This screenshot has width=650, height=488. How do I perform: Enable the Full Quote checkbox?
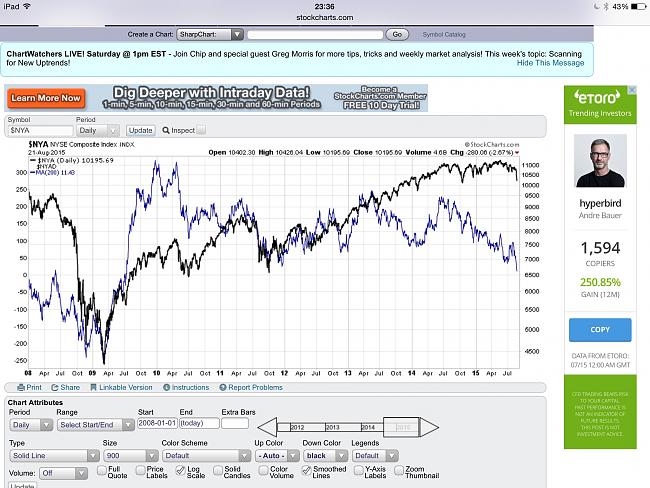[x=102, y=470]
